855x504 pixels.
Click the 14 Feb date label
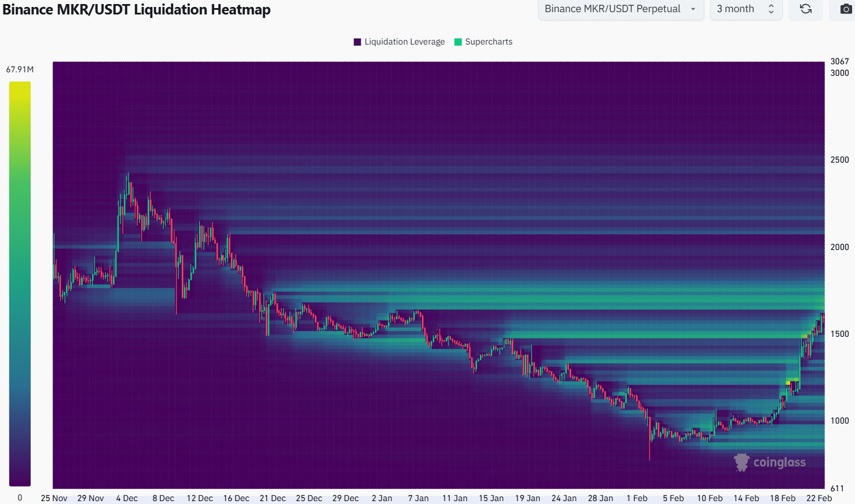pos(746,498)
